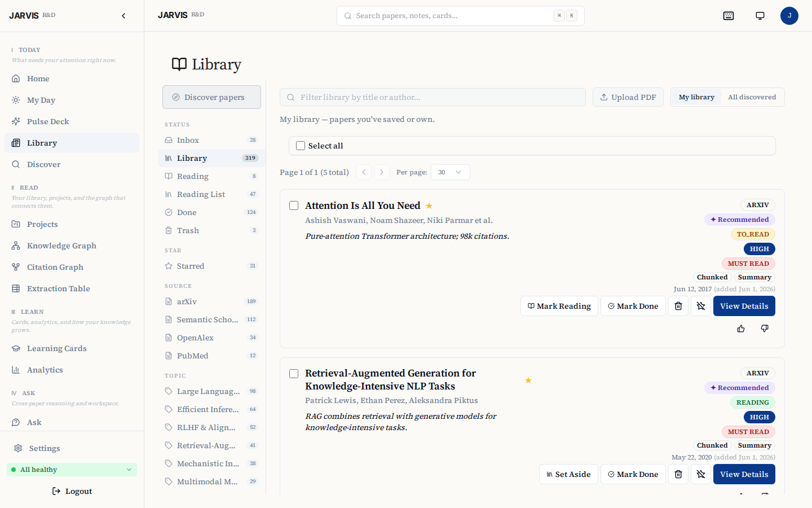
Task: Check the Attention Is All You Need checkbox
Action: click(x=294, y=205)
